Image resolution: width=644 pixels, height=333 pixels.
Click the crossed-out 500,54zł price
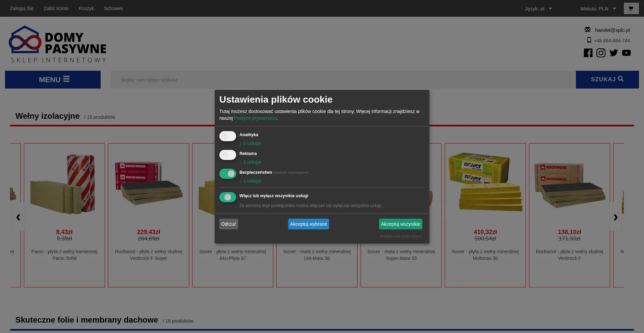485,239
